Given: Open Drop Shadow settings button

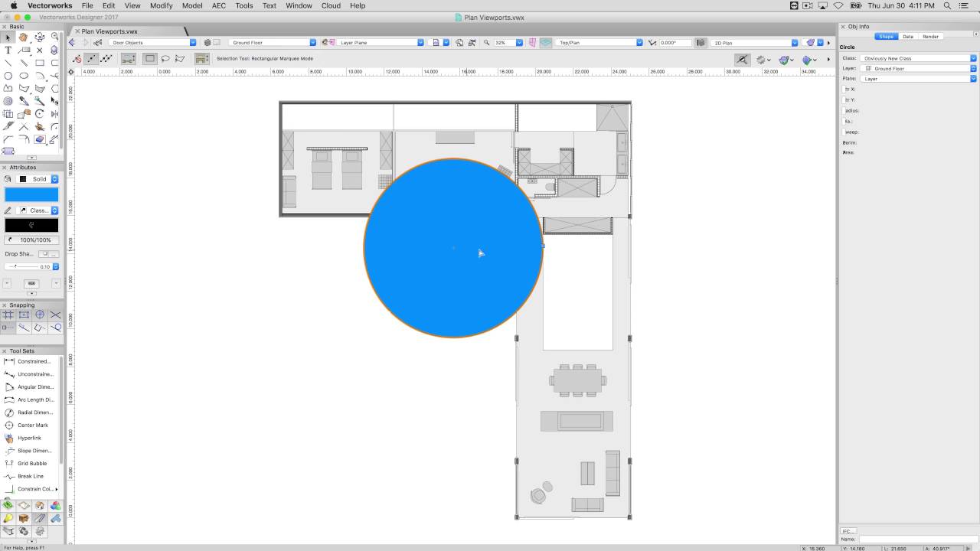Looking at the screenshot, I should [x=49, y=253].
